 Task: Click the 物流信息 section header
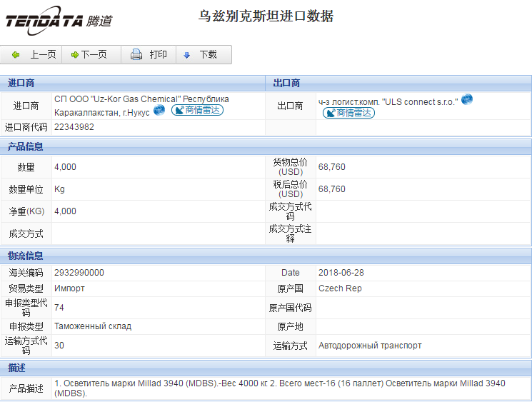[26, 256]
